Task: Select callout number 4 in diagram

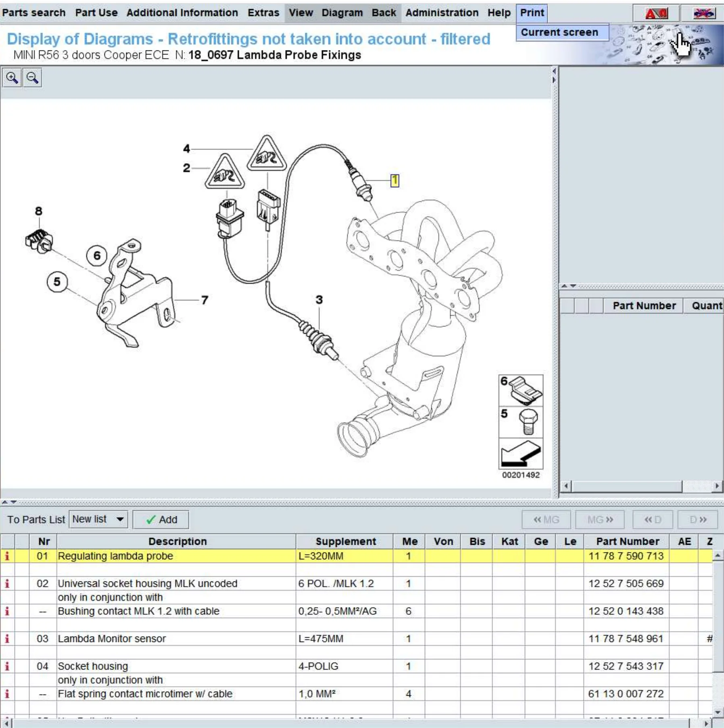Action: coord(186,149)
